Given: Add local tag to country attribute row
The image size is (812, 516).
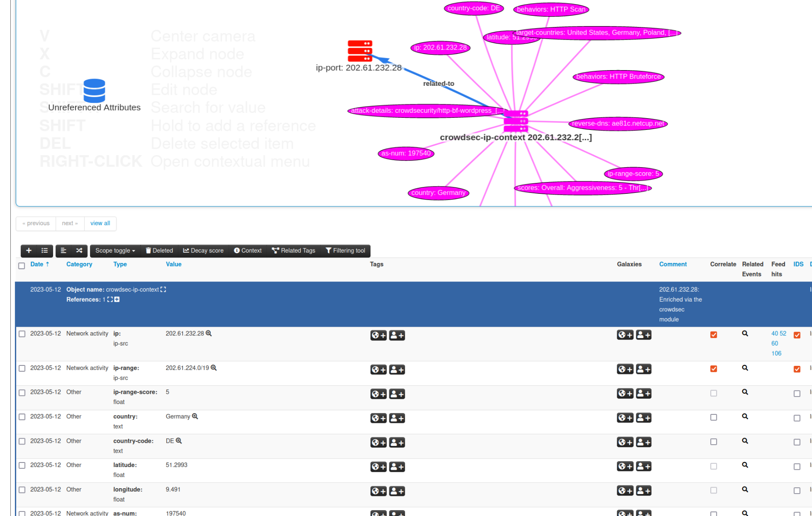Looking at the screenshot, I should coord(397,418).
